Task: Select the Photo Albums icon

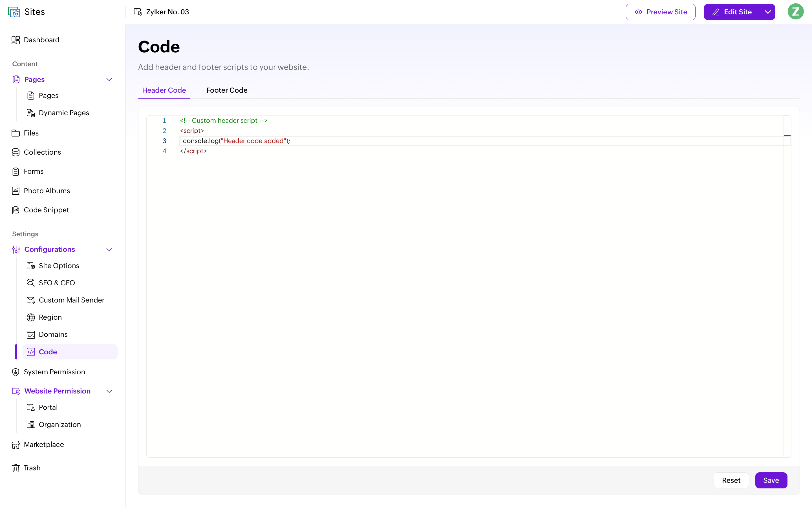Action: tap(16, 191)
